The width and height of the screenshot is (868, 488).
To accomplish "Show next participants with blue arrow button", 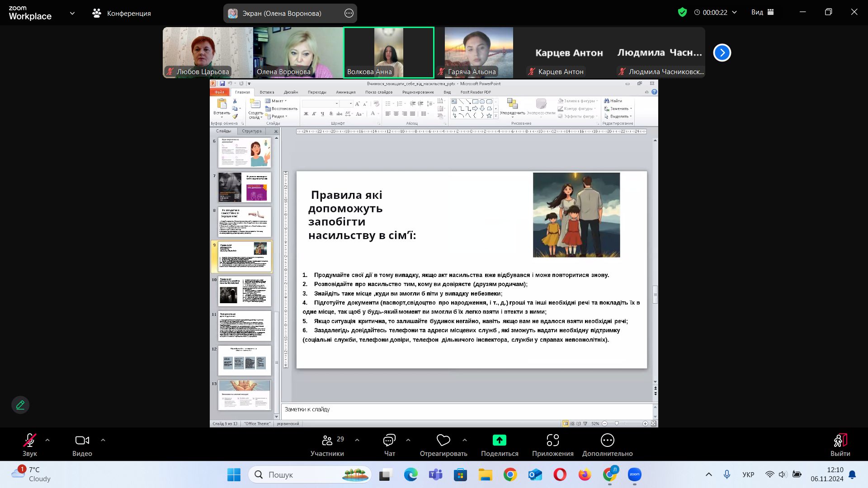I will tap(722, 53).
